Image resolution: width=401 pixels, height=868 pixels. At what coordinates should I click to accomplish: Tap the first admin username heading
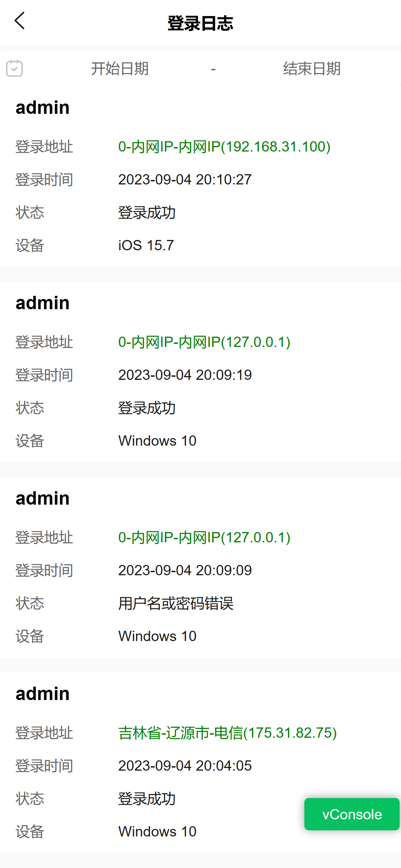pyautogui.click(x=42, y=108)
